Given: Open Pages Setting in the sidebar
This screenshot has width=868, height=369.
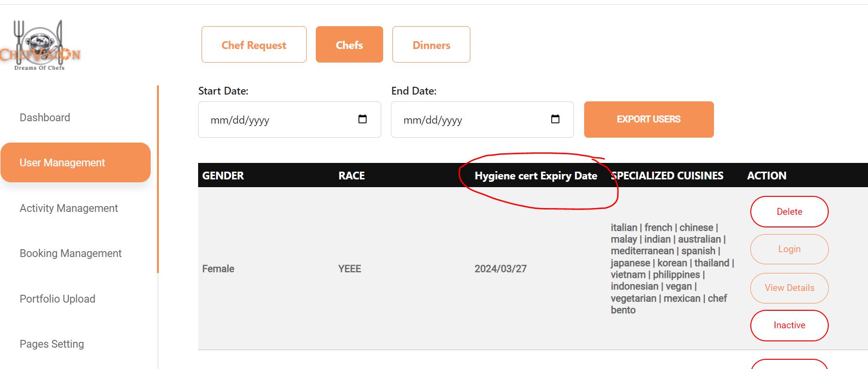Looking at the screenshot, I should 52,344.
